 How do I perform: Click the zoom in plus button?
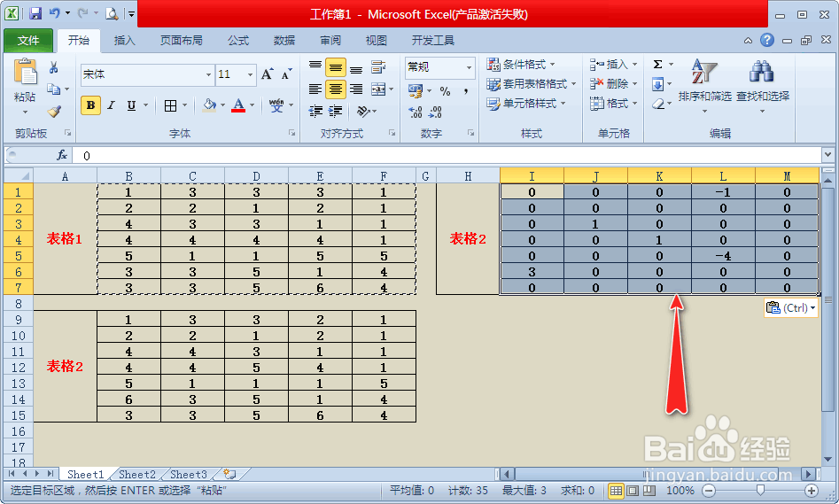[x=812, y=491]
